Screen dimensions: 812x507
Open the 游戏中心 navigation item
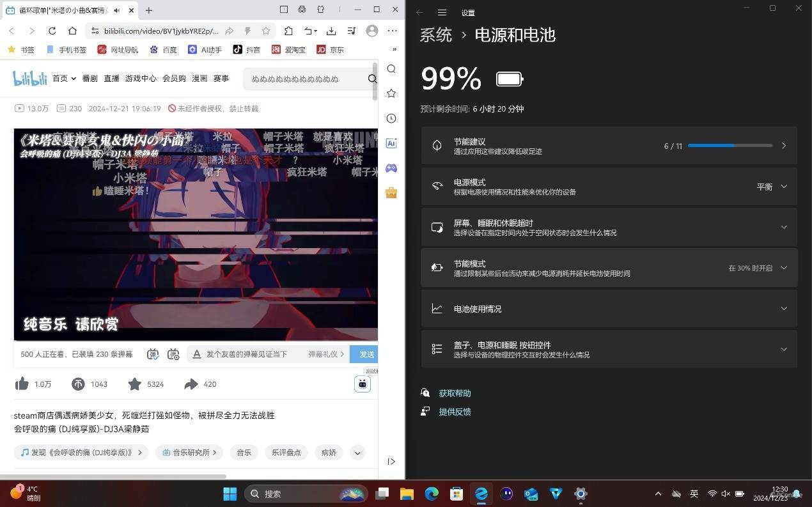141,79
